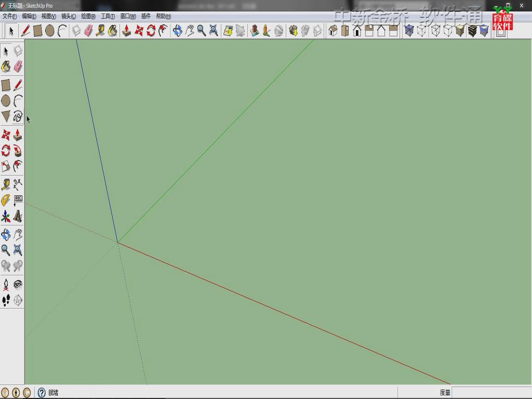Select the Freehand drawing tool
Screen dimensions: 532x399
pyautogui.click(x=18, y=116)
